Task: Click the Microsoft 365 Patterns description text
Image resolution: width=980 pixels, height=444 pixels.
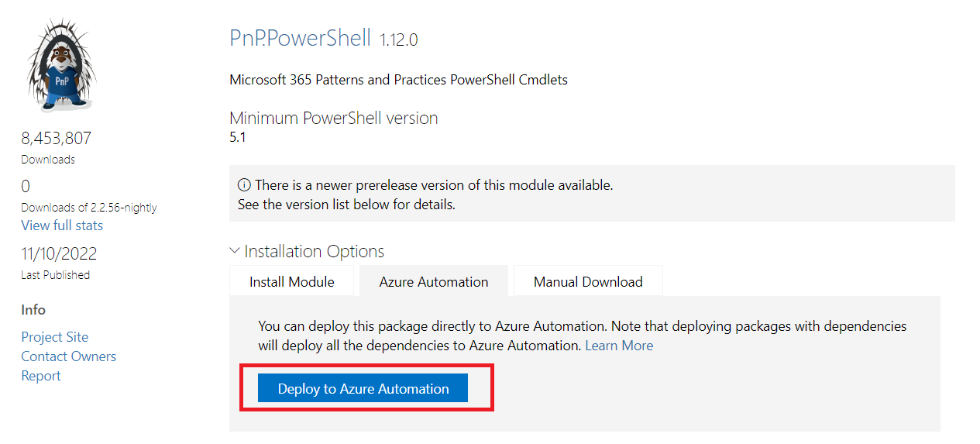Action: pyautogui.click(x=399, y=80)
